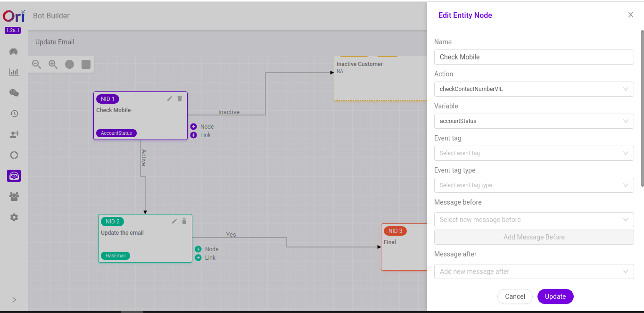Add a Node from Check Mobile

194,127
